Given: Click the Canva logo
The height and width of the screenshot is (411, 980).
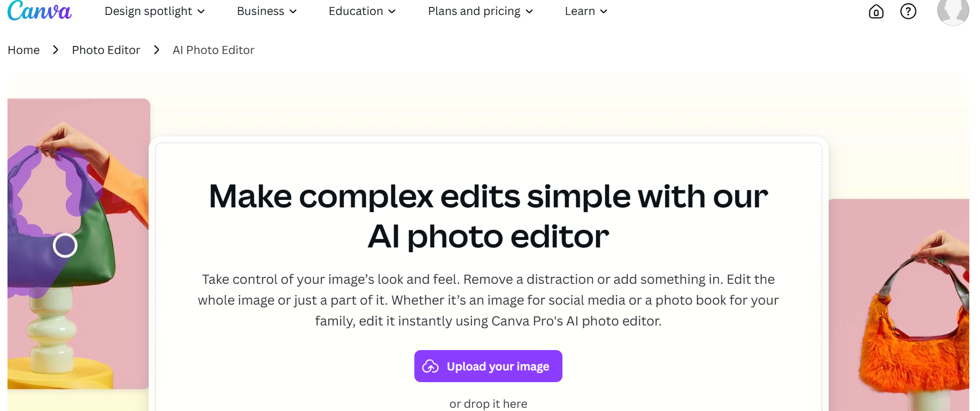Looking at the screenshot, I should click(x=40, y=11).
